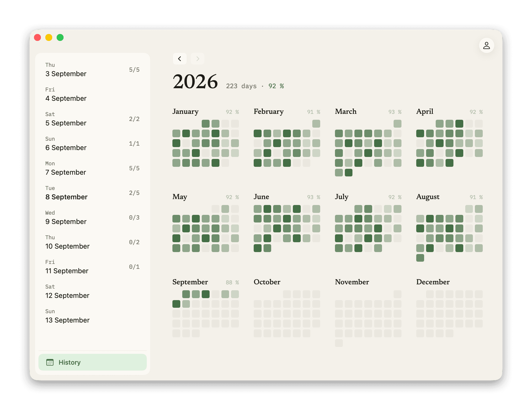
Task: Click the August month heading
Action: pos(428,197)
